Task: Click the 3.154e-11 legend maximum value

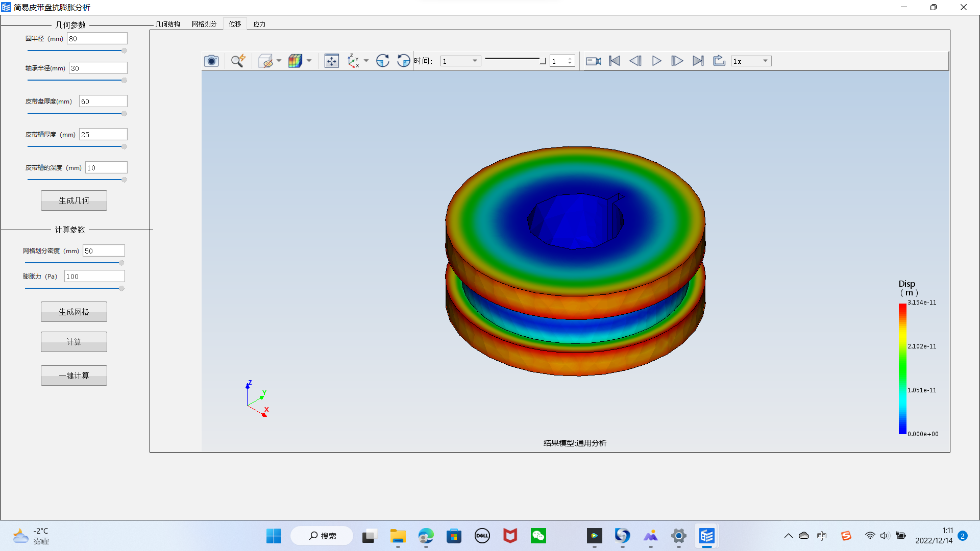Action: [922, 303]
